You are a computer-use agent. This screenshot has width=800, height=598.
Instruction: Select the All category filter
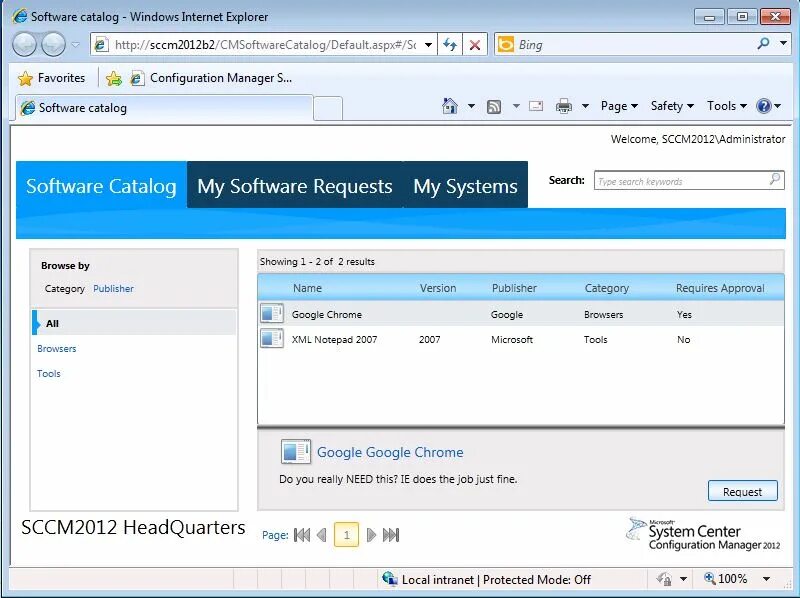click(134, 323)
